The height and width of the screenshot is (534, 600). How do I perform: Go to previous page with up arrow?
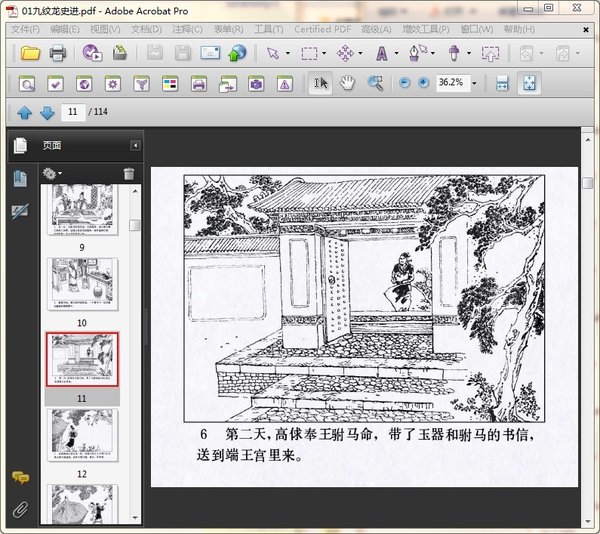[24, 112]
